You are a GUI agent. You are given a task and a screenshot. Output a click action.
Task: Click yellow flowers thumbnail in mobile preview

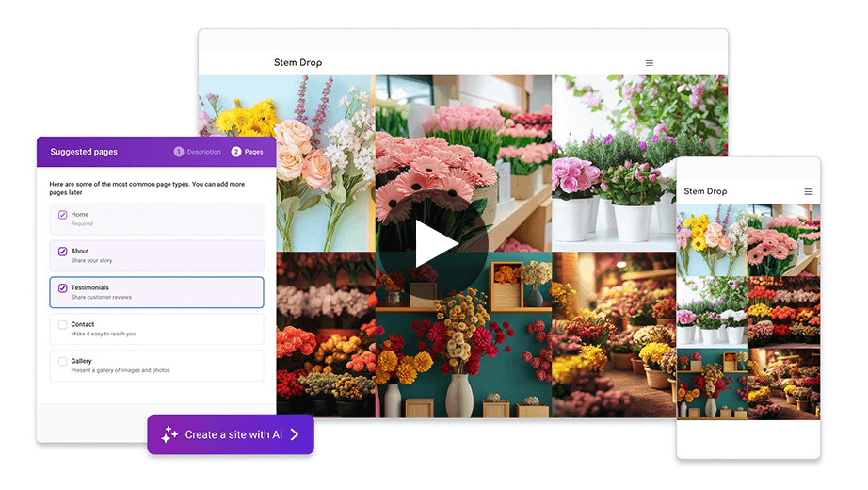point(712,240)
